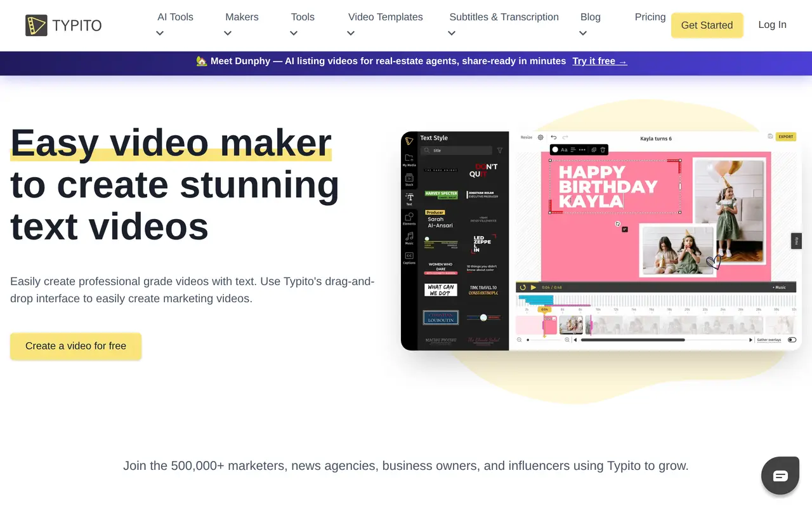Click the Typito logo in the header
Screen dimensions: 812x508
tap(63, 25)
